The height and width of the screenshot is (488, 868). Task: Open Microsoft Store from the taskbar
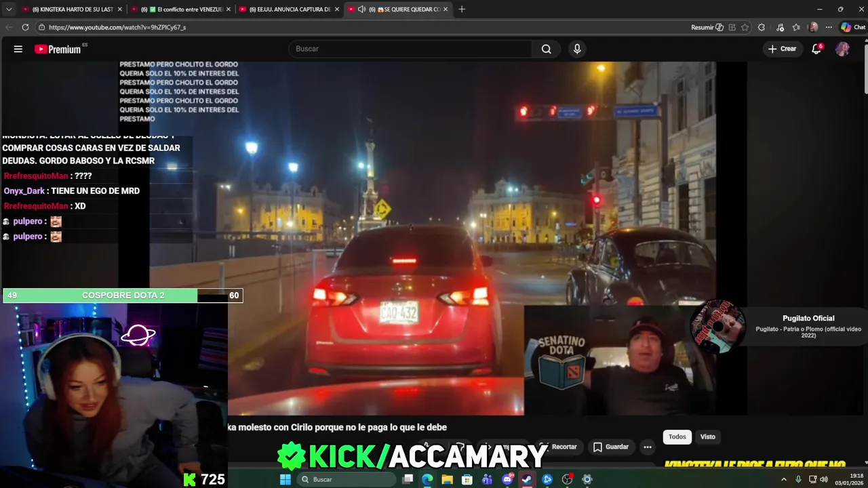pyautogui.click(x=467, y=479)
